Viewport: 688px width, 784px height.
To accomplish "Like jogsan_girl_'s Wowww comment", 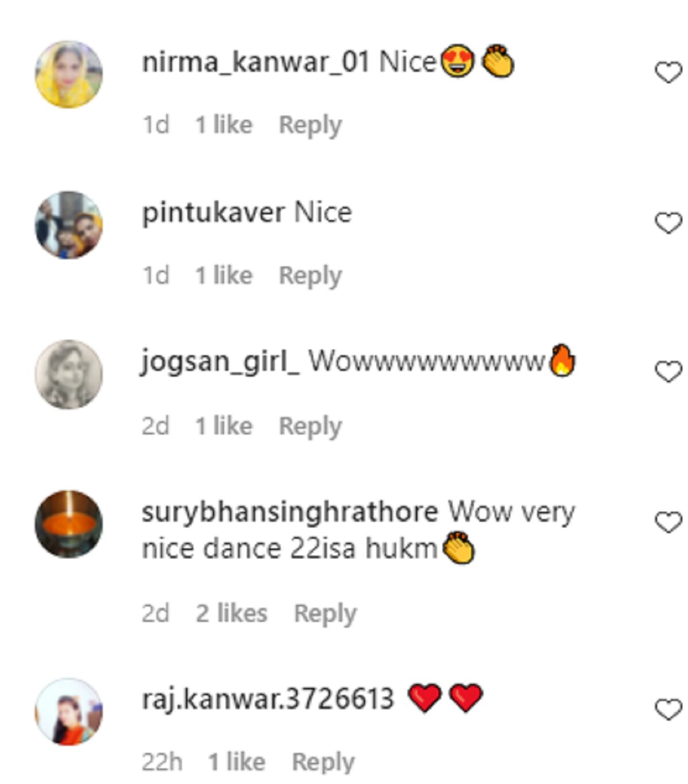I will [668, 372].
